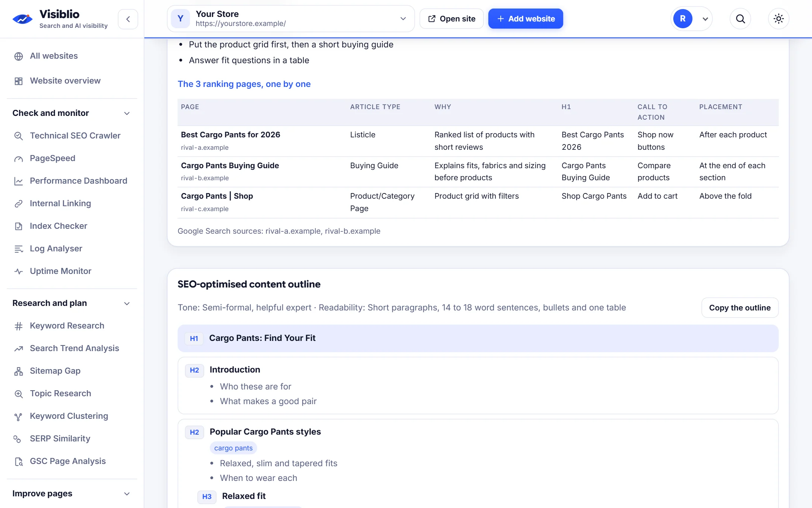Open GSC Page Analysis in sidebar
The image size is (812, 508).
click(68, 461)
